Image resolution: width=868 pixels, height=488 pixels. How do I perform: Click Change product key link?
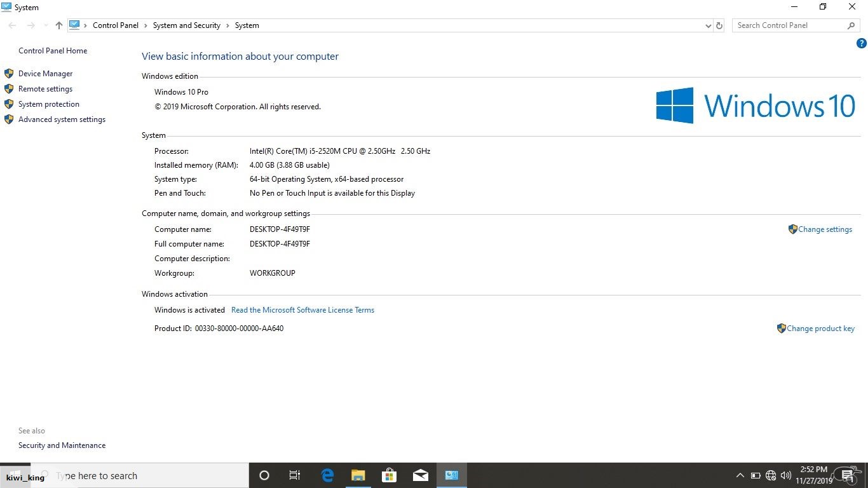(820, 329)
